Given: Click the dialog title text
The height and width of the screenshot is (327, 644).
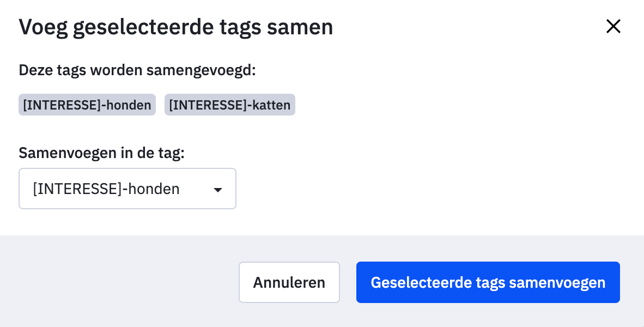Looking at the screenshot, I should (176, 26).
